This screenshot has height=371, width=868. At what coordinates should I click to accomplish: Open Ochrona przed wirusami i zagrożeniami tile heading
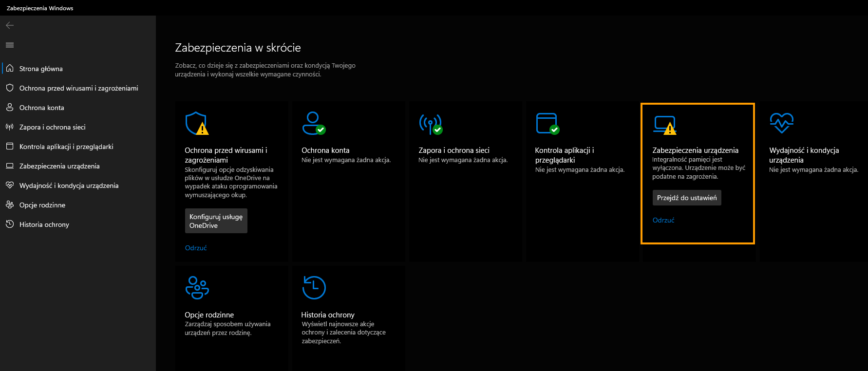point(226,155)
